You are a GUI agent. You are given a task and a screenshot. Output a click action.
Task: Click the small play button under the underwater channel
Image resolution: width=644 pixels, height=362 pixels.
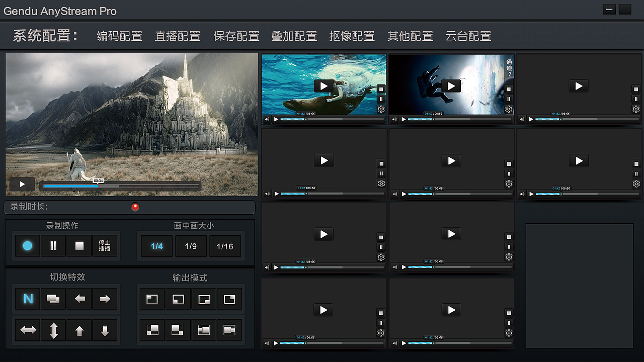coord(276,120)
